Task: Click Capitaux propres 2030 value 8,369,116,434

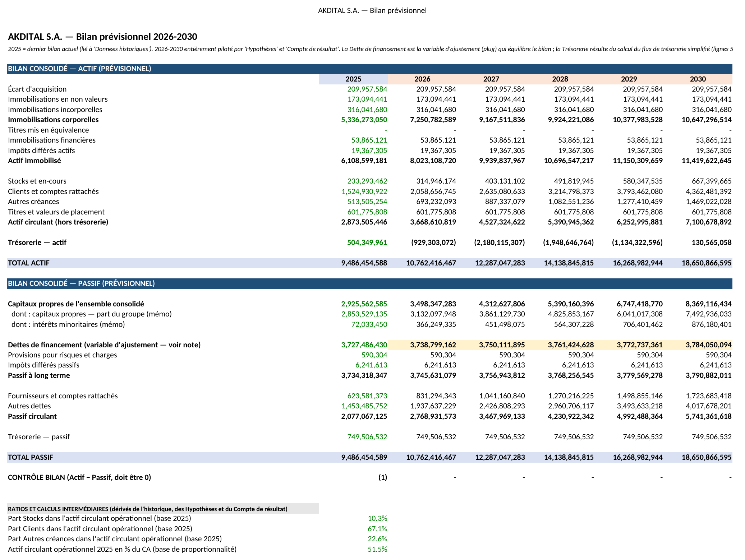Action: (x=708, y=304)
